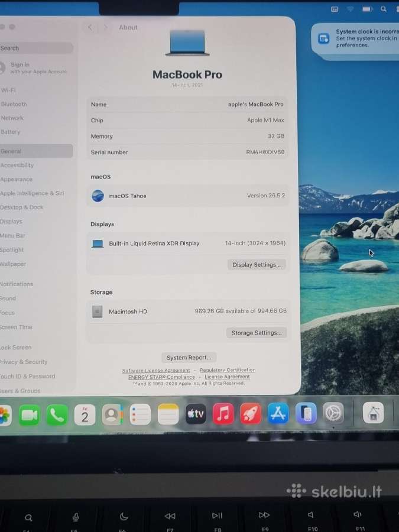This screenshot has width=399, height=532.
Task: Go back with the left chevron
Action: click(90, 27)
